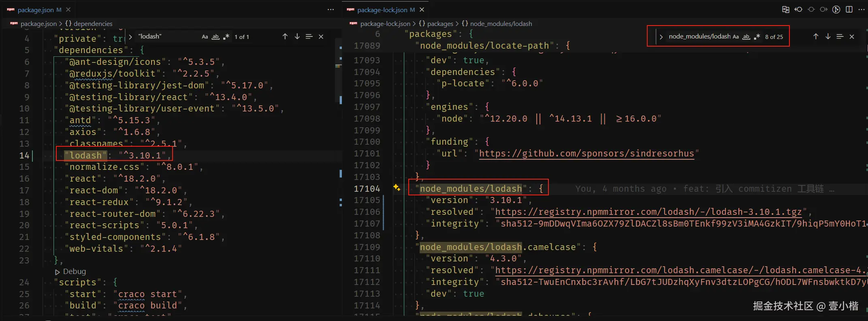
Task: Click sticky scroll header "packages" line
Action: [439, 34]
